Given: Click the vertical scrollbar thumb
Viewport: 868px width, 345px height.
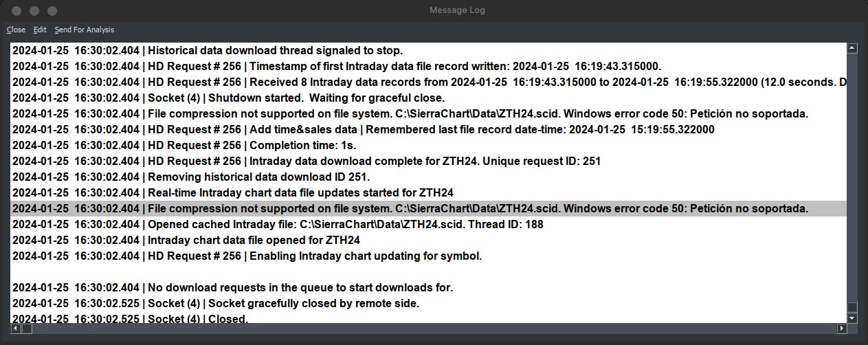Looking at the screenshot, I should coord(852,307).
